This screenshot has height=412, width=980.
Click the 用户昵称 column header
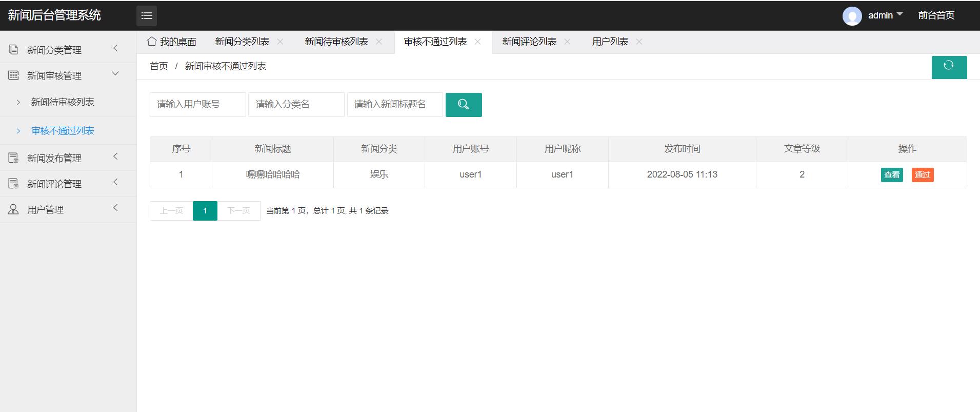coord(563,149)
